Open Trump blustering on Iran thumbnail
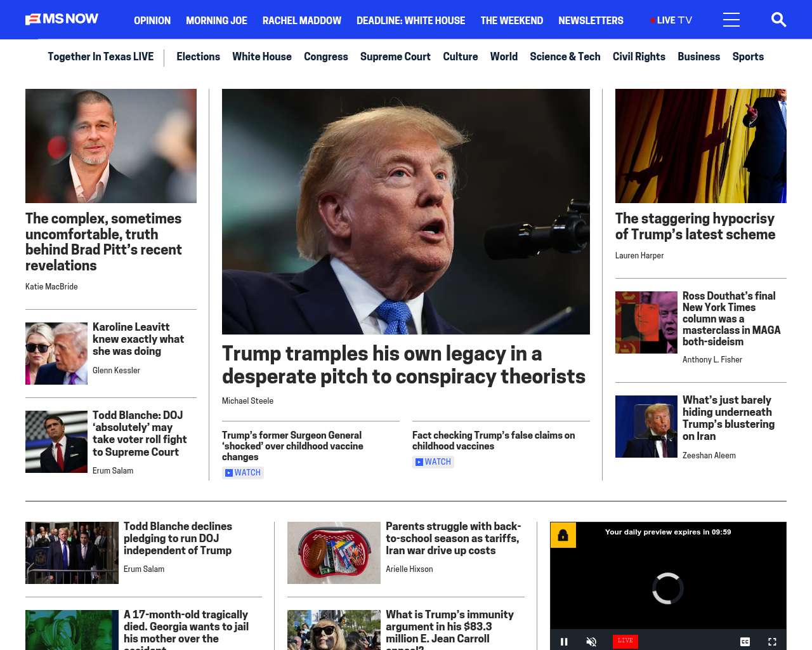 [646, 427]
